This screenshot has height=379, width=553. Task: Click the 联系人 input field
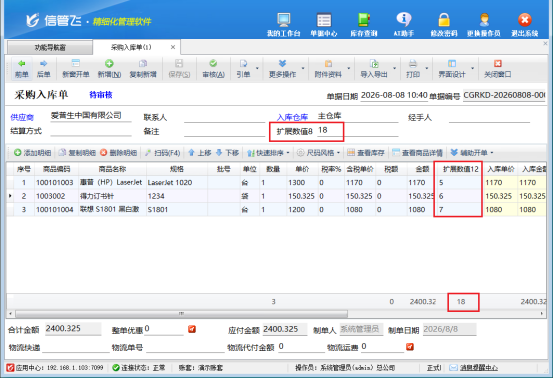coord(224,117)
